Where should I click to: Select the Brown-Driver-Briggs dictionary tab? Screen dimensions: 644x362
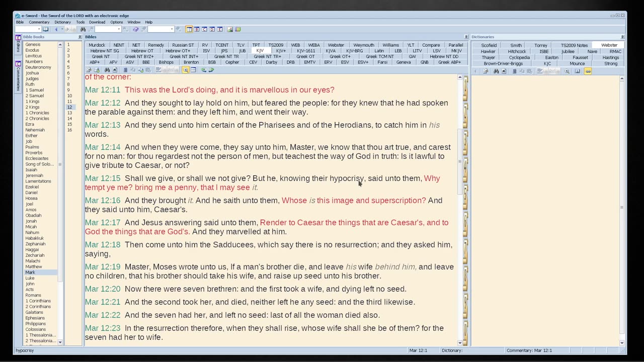[x=503, y=64]
